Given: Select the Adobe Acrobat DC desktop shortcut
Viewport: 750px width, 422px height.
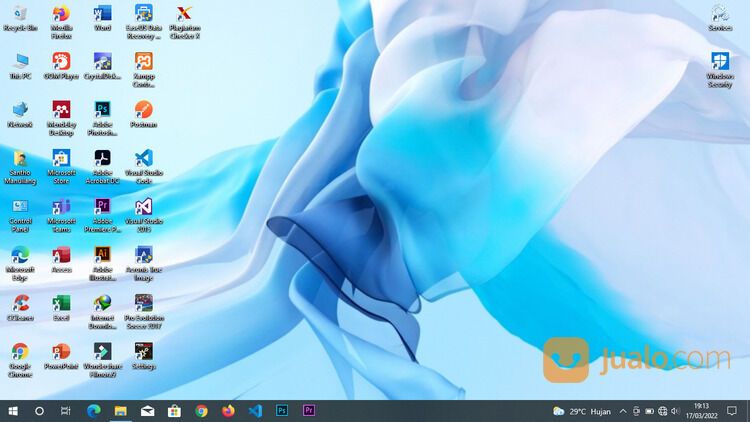Looking at the screenshot, I should 102,167.
